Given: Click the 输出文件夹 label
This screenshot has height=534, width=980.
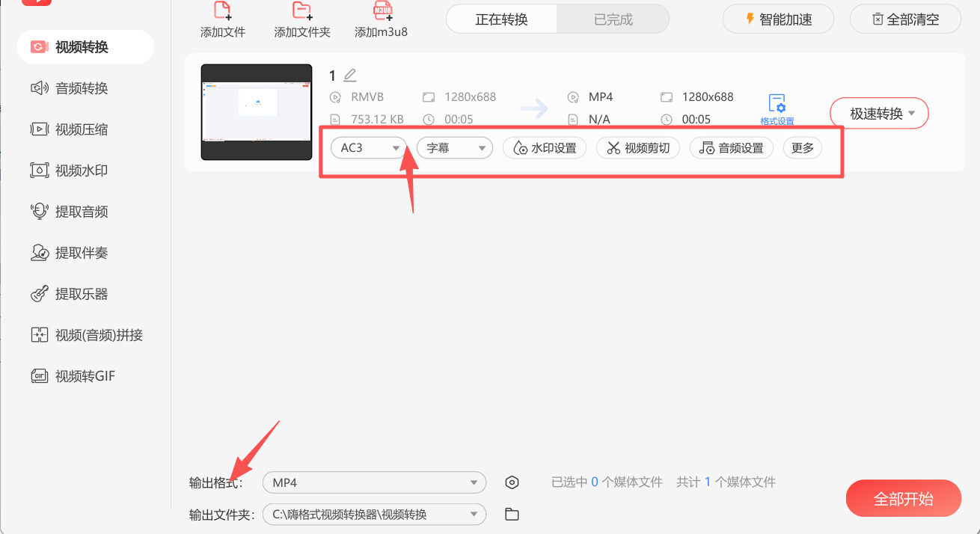Looking at the screenshot, I should (x=222, y=515).
